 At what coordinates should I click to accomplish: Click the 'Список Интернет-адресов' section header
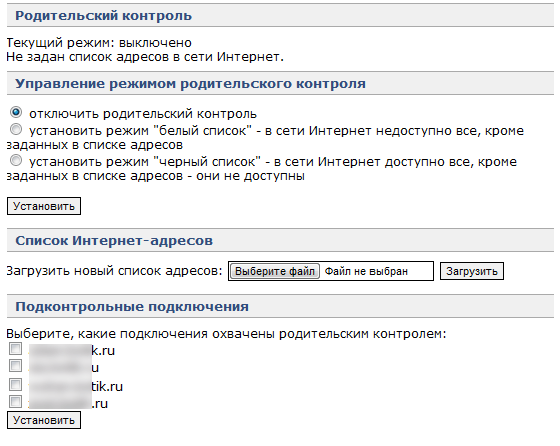[114, 240]
